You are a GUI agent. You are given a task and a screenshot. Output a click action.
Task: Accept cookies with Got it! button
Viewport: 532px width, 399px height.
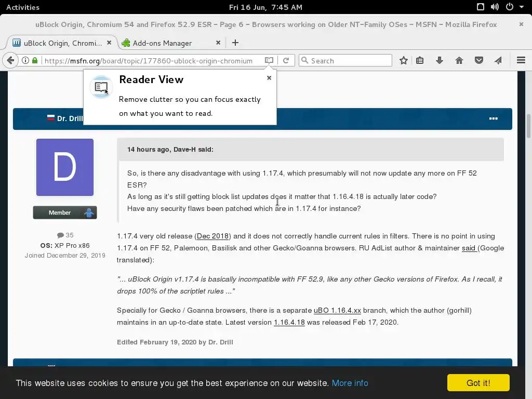click(x=478, y=383)
